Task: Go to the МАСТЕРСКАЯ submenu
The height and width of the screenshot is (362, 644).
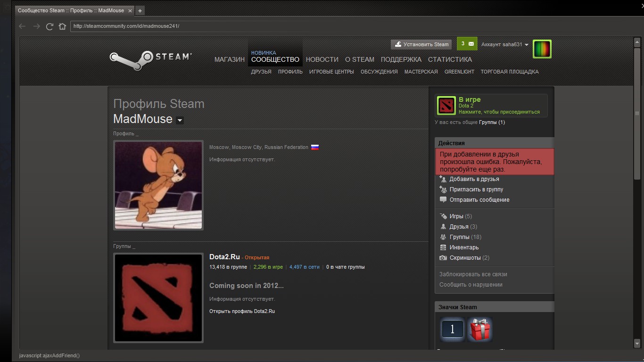Action: 421,72
